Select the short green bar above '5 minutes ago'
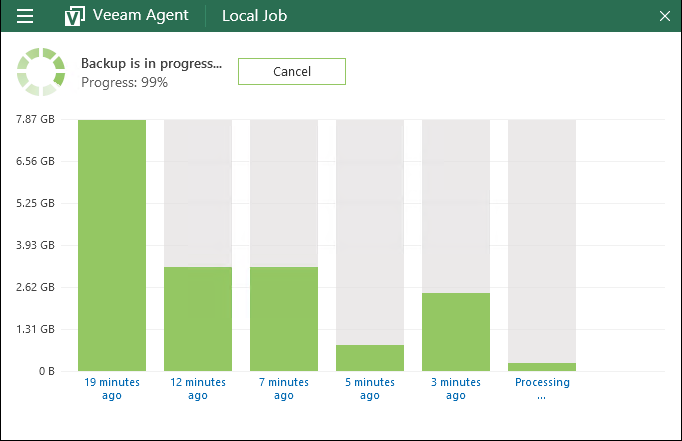Screen dimensions: 682x441 370,358
